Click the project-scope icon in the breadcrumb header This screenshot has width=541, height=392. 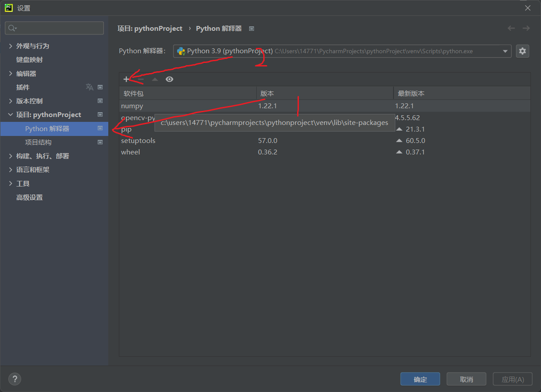[x=252, y=29]
